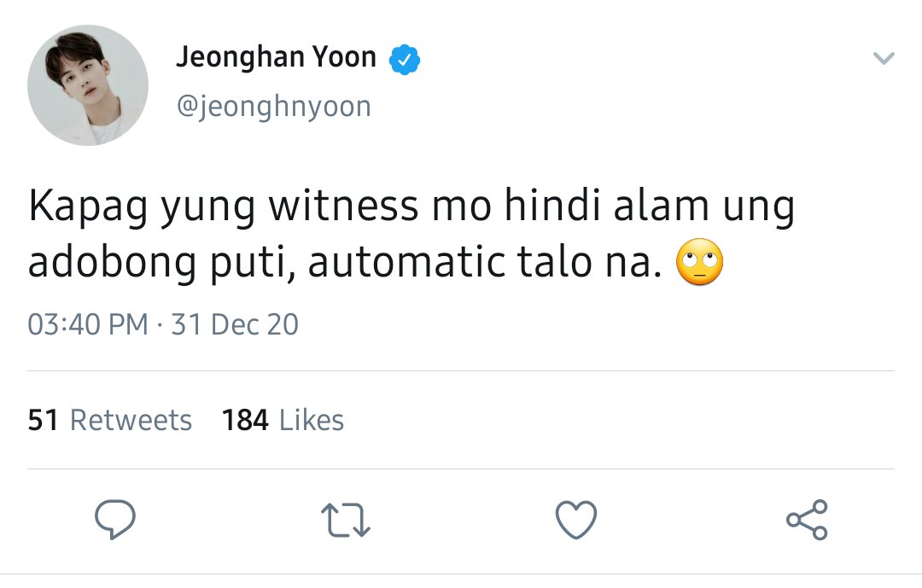Like the tweet with heart icon
The image size is (922, 588).
(576, 520)
